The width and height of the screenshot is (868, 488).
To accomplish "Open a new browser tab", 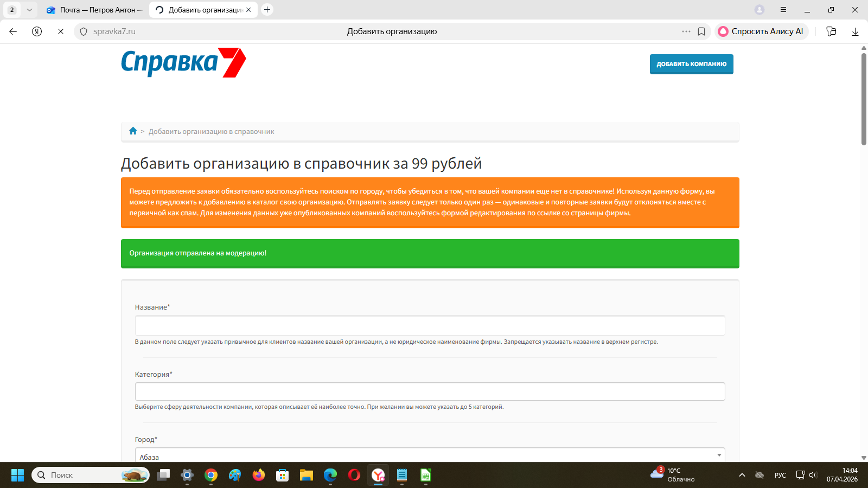I will pyautogui.click(x=267, y=10).
